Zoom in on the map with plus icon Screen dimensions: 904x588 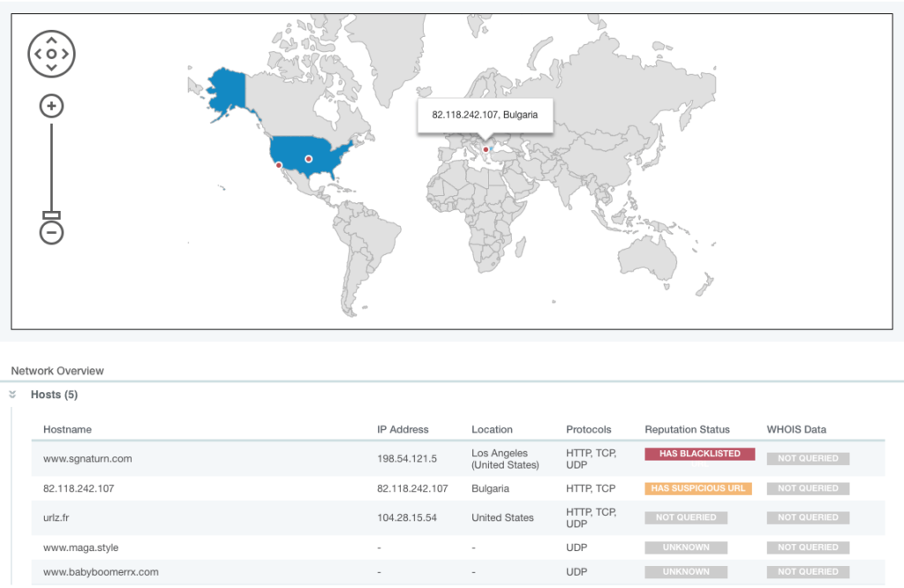pos(51,106)
